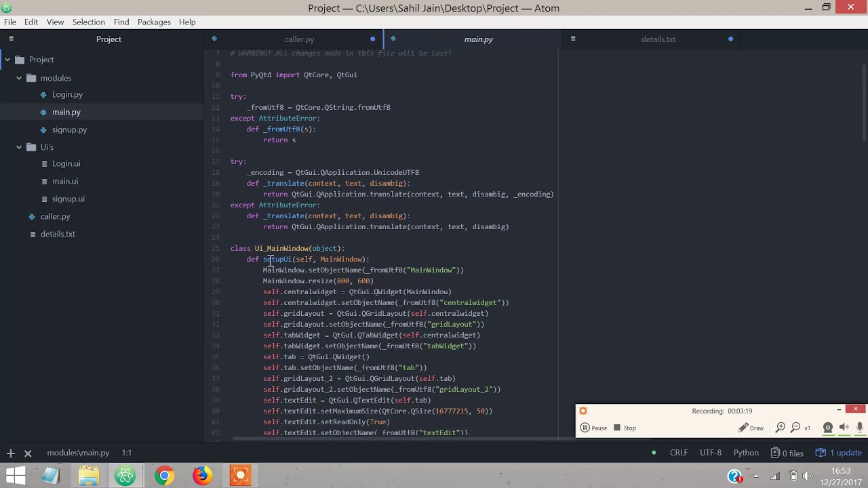868x488 pixels.
Task: Open details.txt in the project tree
Action: [x=58, y=235]
